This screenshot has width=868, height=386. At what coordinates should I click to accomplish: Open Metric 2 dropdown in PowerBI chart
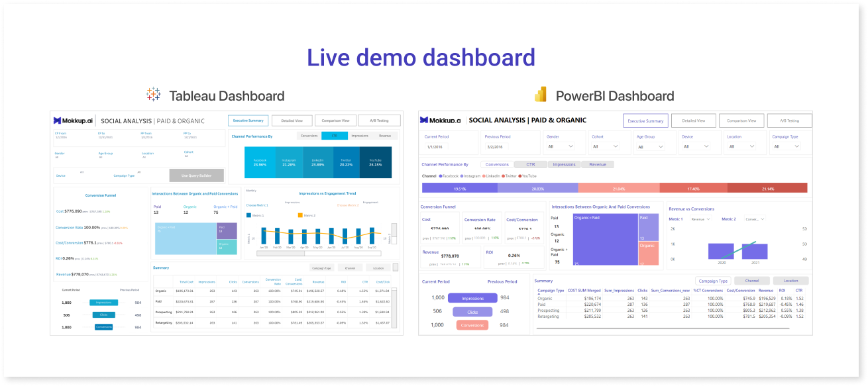[755, 218]
